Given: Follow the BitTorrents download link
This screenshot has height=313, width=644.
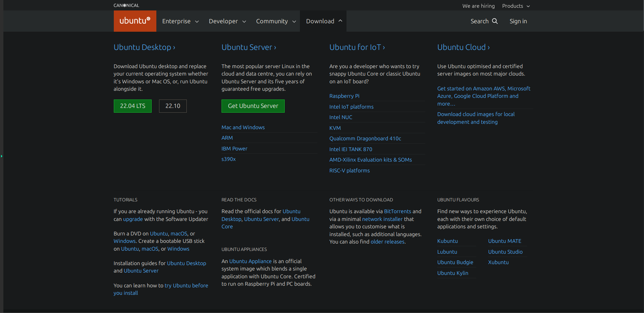Looking at the screenshot, I should pos(397,211).
